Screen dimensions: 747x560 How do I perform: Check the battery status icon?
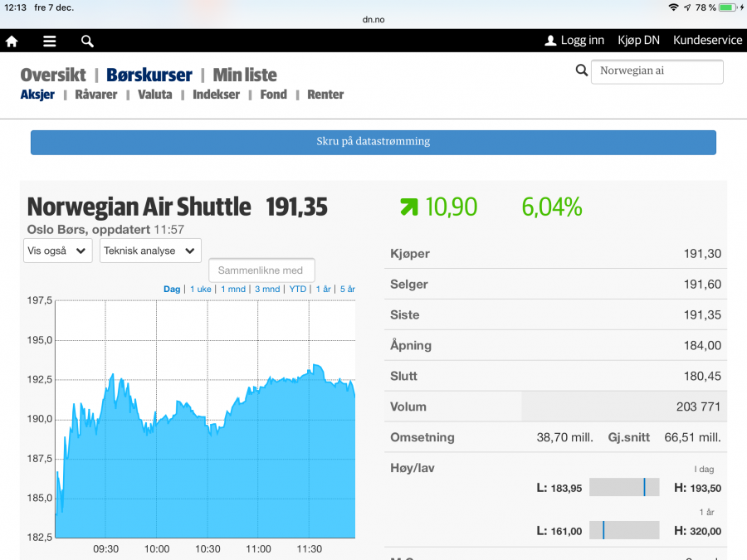[x=729, y=7]
